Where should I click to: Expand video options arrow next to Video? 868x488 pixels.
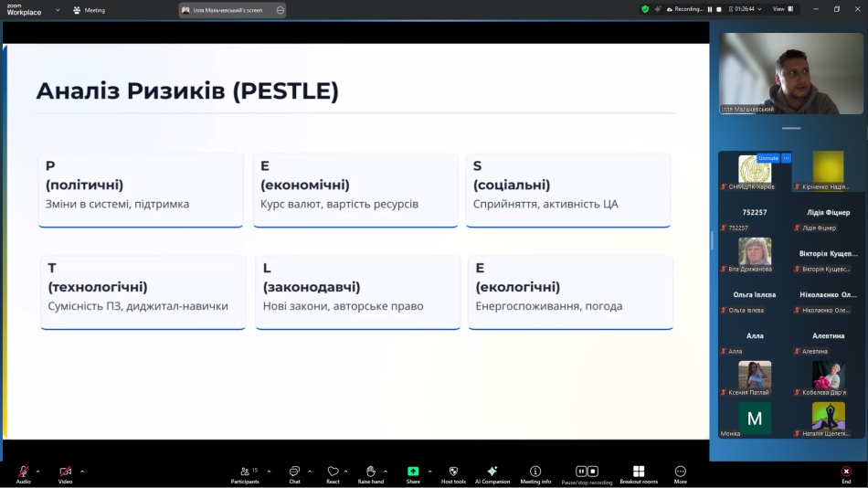(82, 472)
